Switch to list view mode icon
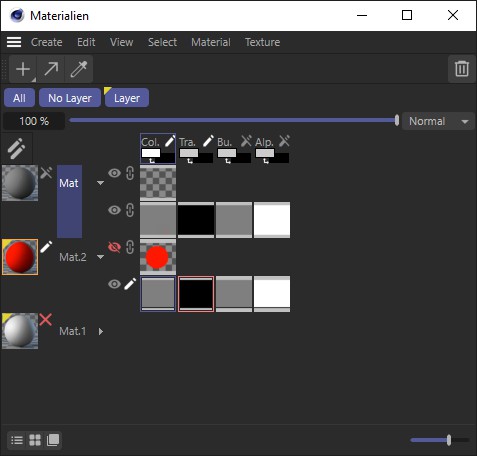This screenshot has width=477, height=456. (x=17, y=440)
